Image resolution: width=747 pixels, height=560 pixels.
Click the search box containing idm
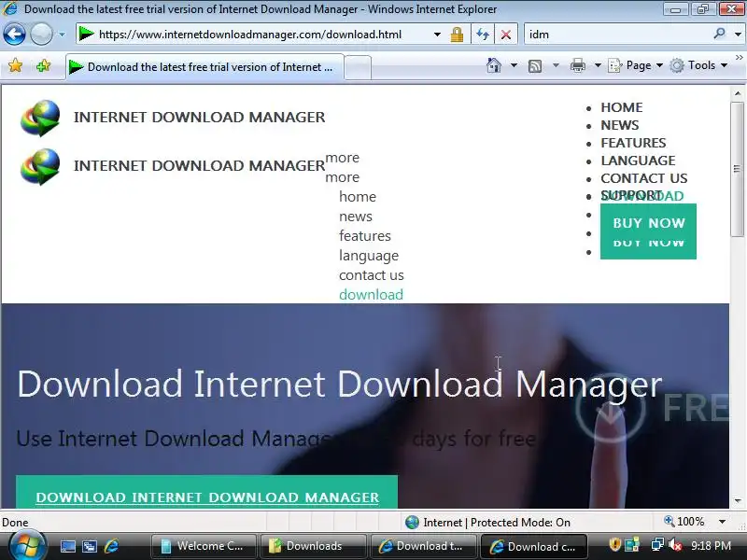[x=617, y=35]
